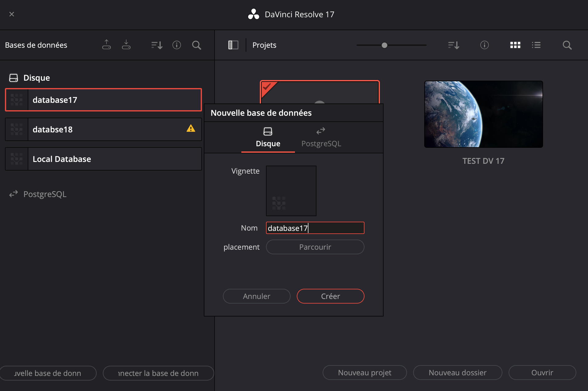Switch projects to list view

point(536,45)
